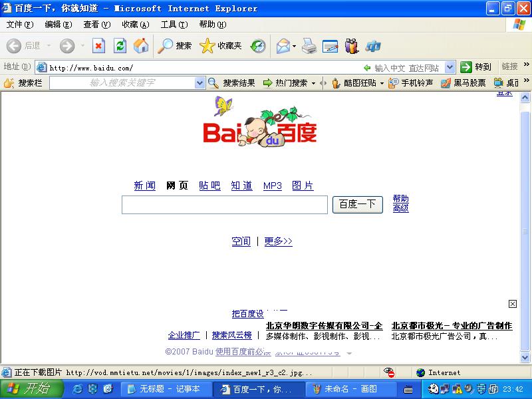Open 酷图狂贴 toolbar item
This screenshot has height=399, width=532.
354,82
